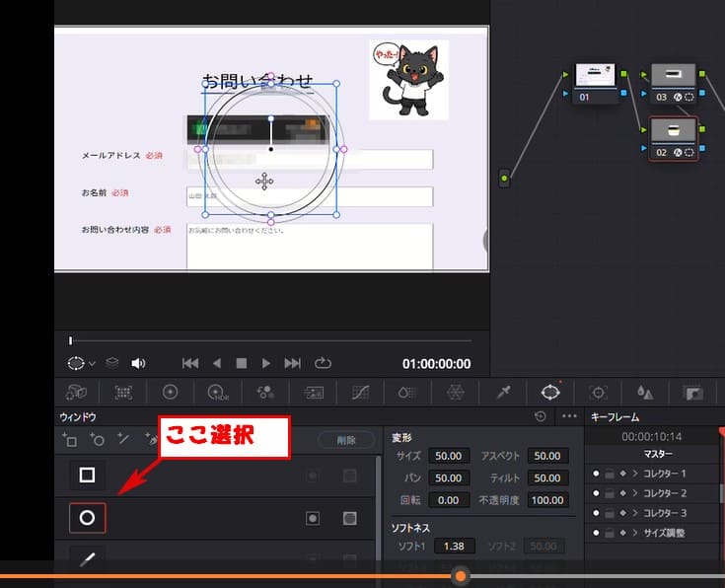Screen dimensions: 725x588
Task: Open the ウィンドウ panel three-dot options menu
Action: [x=569, y=416]
